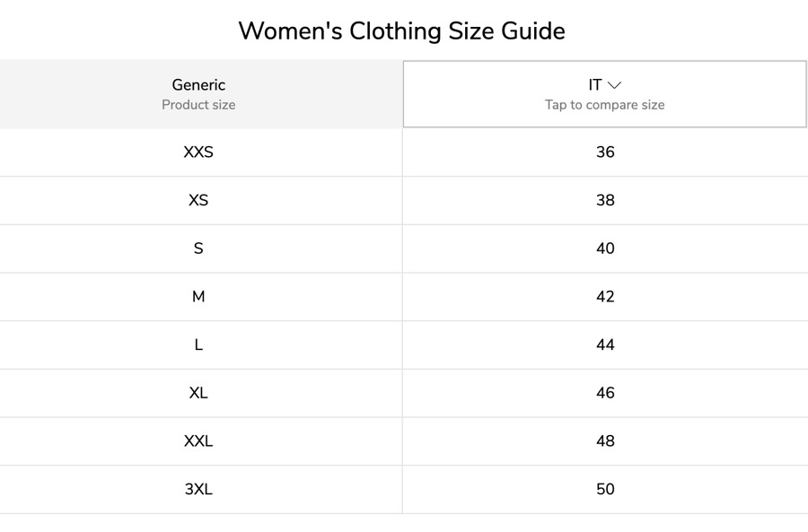The width and height of the screenshot is (808, 532).
Task: Click the IT size 44 value
Action: pos(605,344)
